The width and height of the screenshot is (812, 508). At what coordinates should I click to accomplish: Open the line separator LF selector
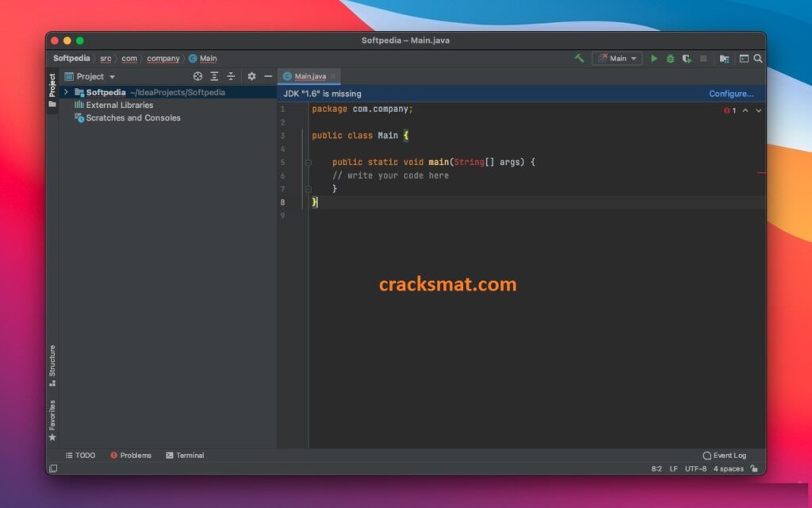pyautogui.click(x=673, y=468)
